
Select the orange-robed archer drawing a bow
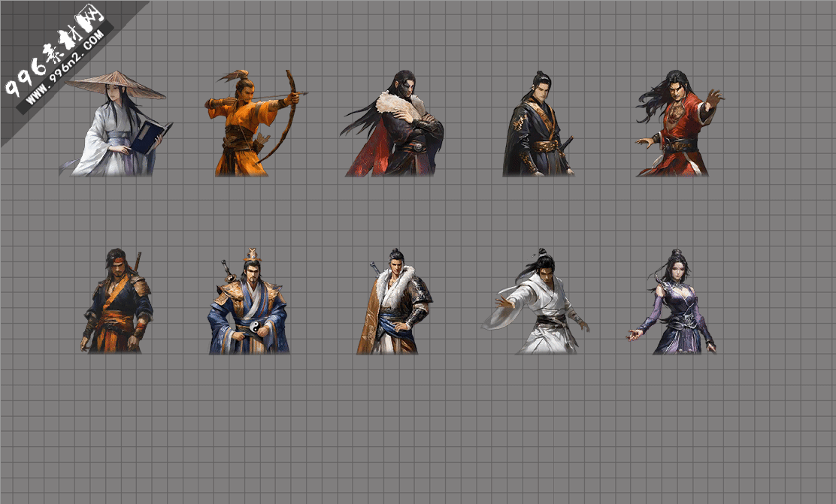[x=256, y=123]
